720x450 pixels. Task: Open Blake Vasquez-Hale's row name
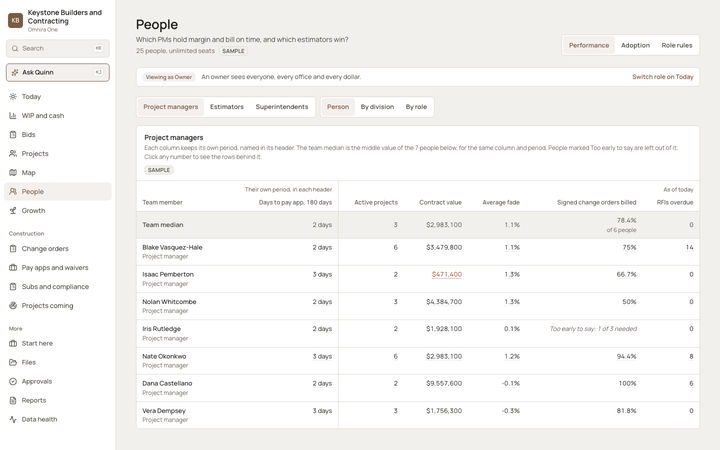[172, 247]
